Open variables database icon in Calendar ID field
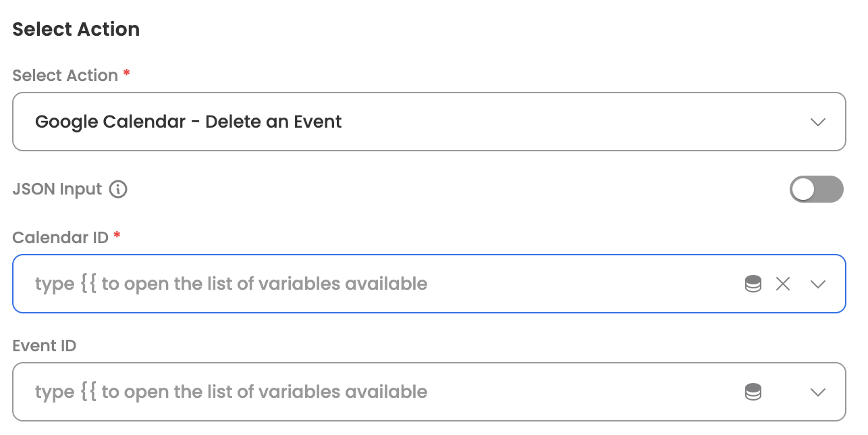868x435 pixels. (x=753, y=284)
